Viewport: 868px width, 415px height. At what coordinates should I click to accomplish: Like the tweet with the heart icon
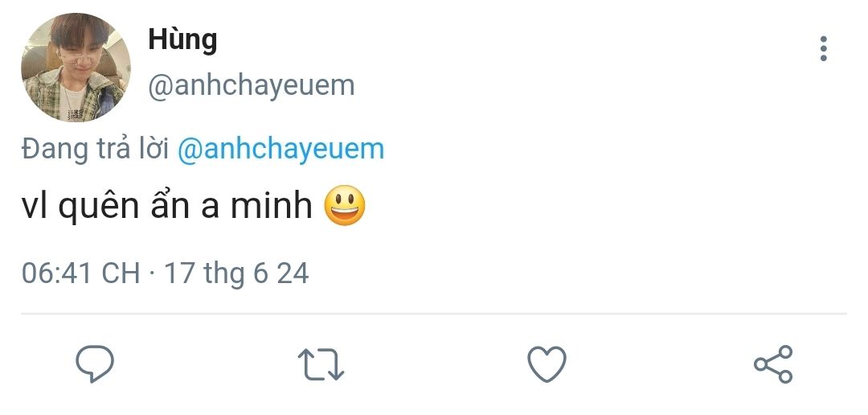[x=547, y=364]
